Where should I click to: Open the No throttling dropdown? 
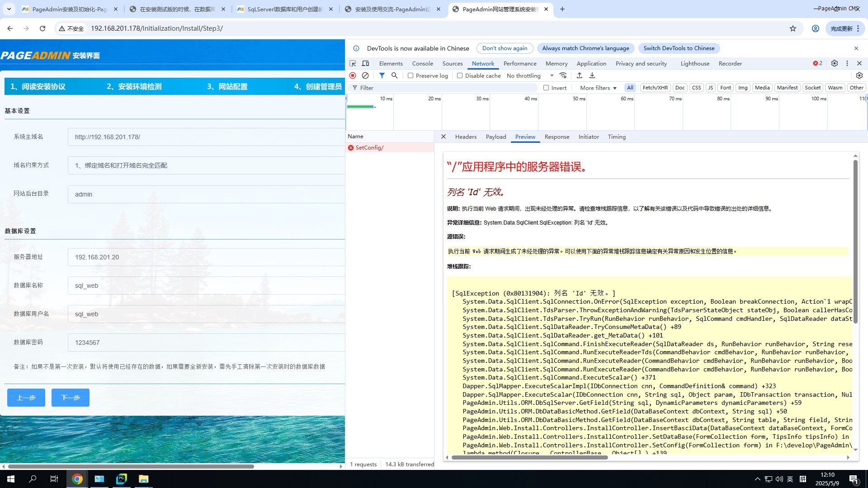530,75
